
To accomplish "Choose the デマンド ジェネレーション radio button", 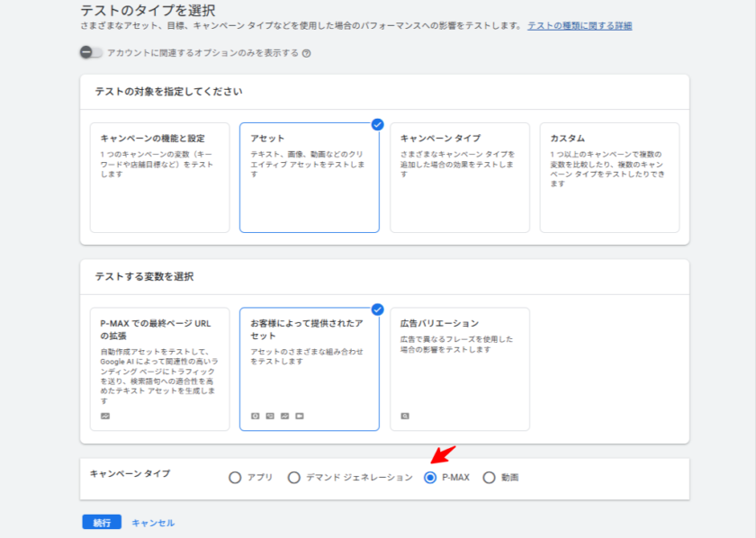I will point(294,478).
